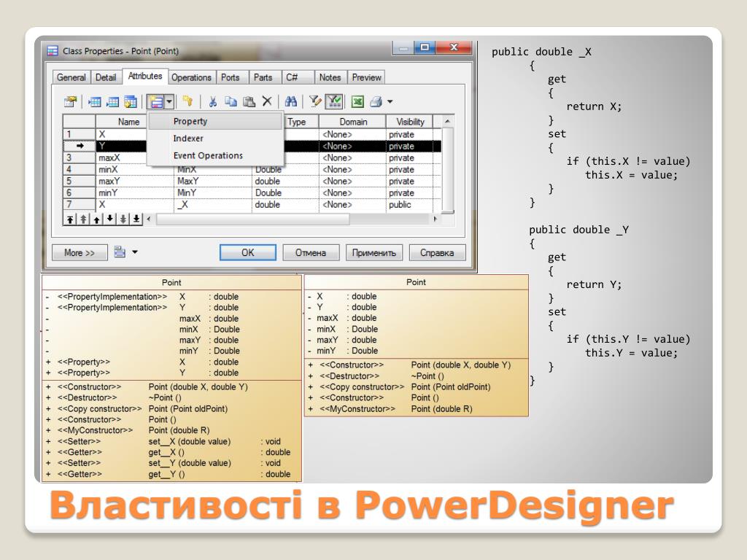Click the Отмена button
The height and width of the screenshot is (560, 747).
pos(311,253)
